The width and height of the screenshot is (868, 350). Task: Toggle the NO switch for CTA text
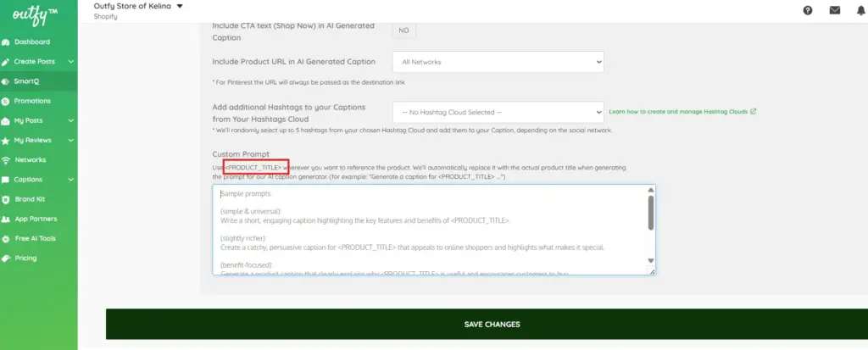coord(403,31)
